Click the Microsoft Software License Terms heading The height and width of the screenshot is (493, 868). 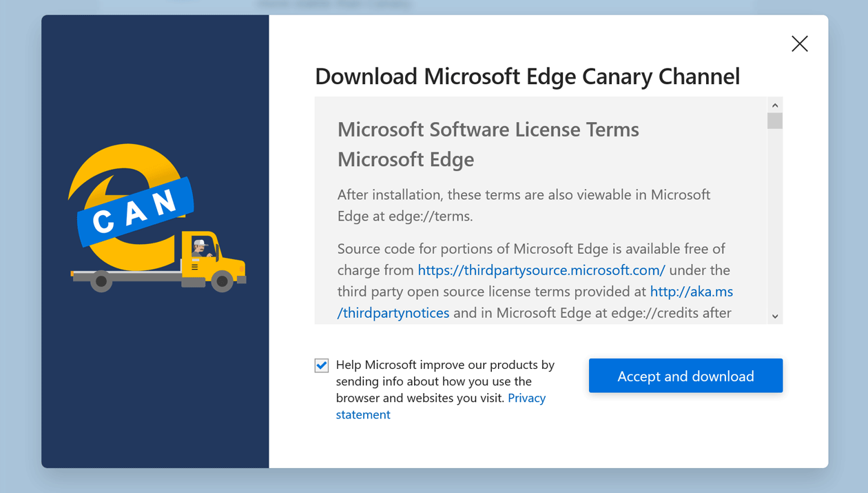tap(488, 130)
